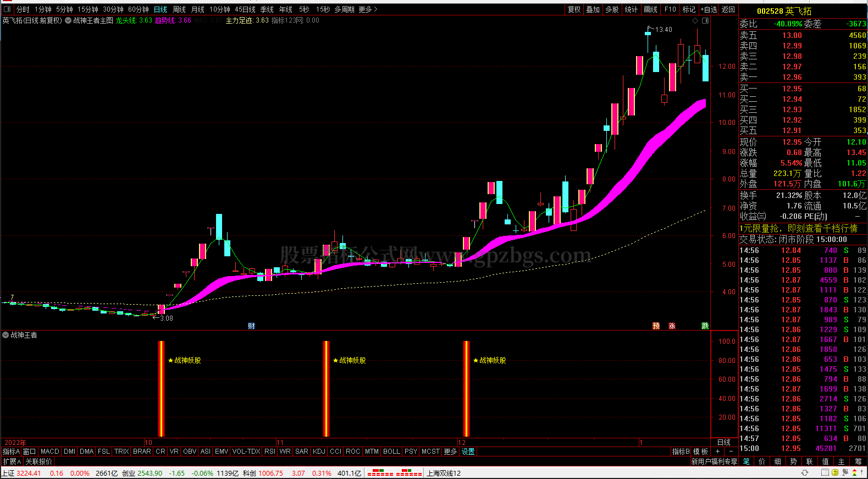
Task: Toggle the right info panel icon
Action: (x=705, y=20)
